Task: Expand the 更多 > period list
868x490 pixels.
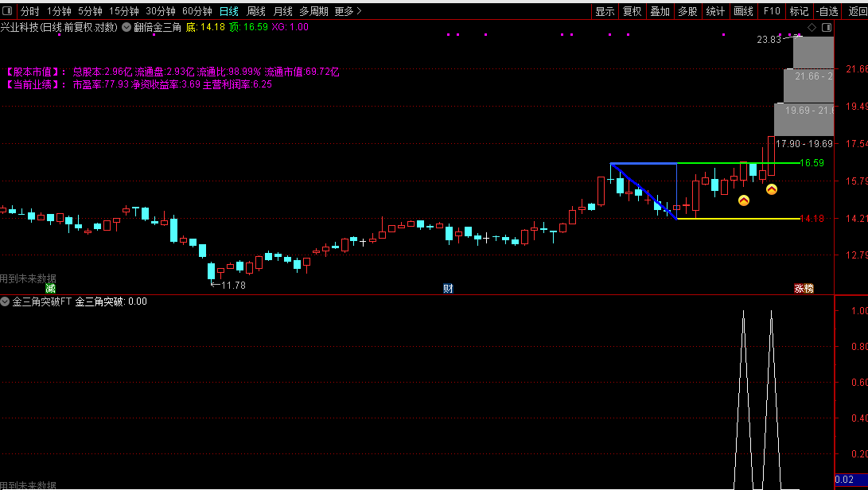Action: click(348, 11)
